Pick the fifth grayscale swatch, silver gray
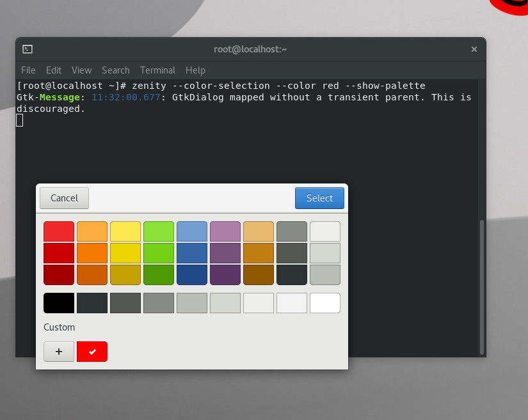The height and width of the screenshot is (420, 528). pos(192,303)
